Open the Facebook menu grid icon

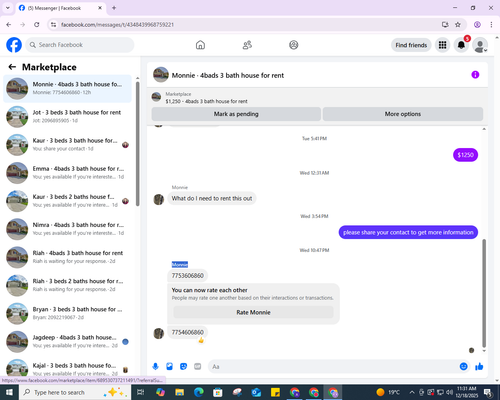[442, 45]
